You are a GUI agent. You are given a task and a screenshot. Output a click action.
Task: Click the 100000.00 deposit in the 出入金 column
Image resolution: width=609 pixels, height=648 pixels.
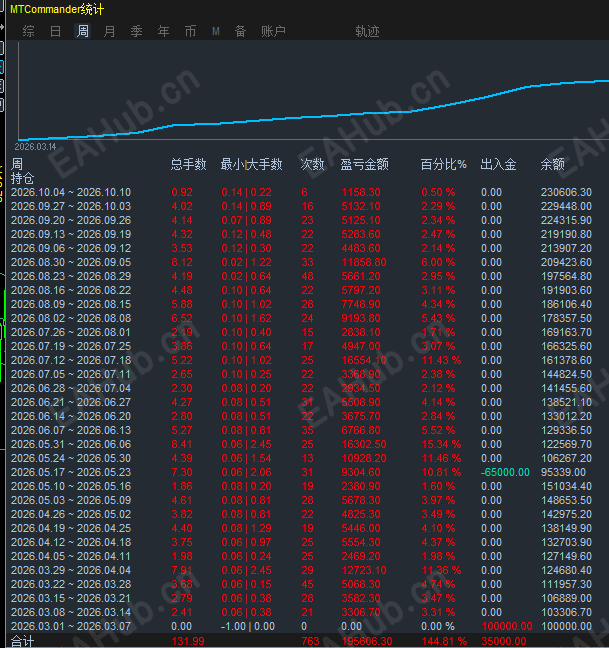(x=507, y=627)
